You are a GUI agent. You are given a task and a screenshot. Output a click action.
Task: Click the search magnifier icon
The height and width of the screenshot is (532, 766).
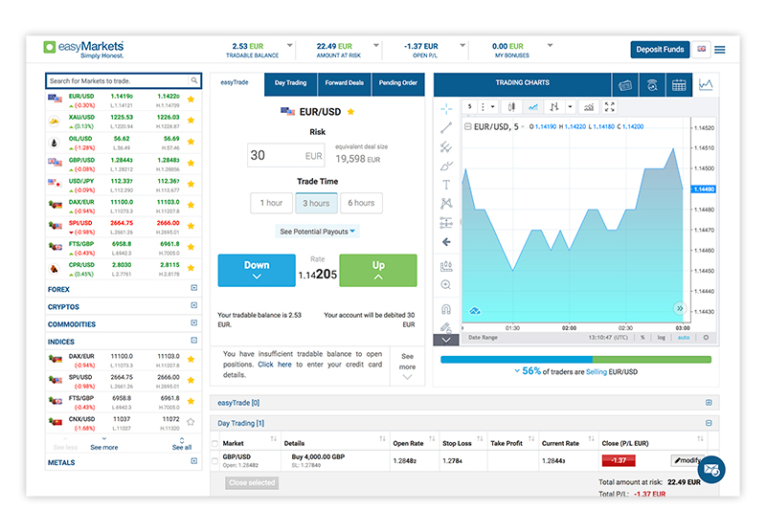(194, 80)
